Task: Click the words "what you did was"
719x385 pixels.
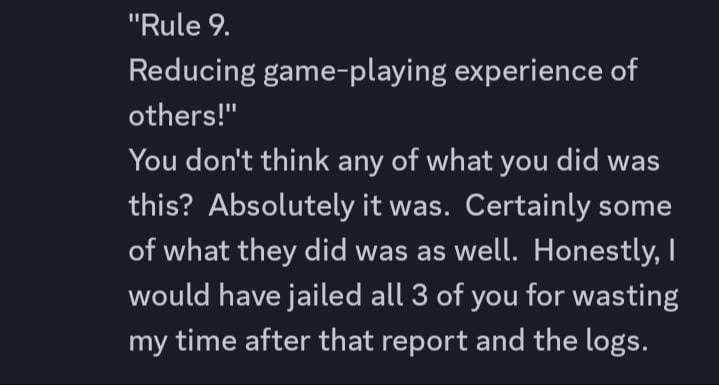Action: (x=543, y=161)
